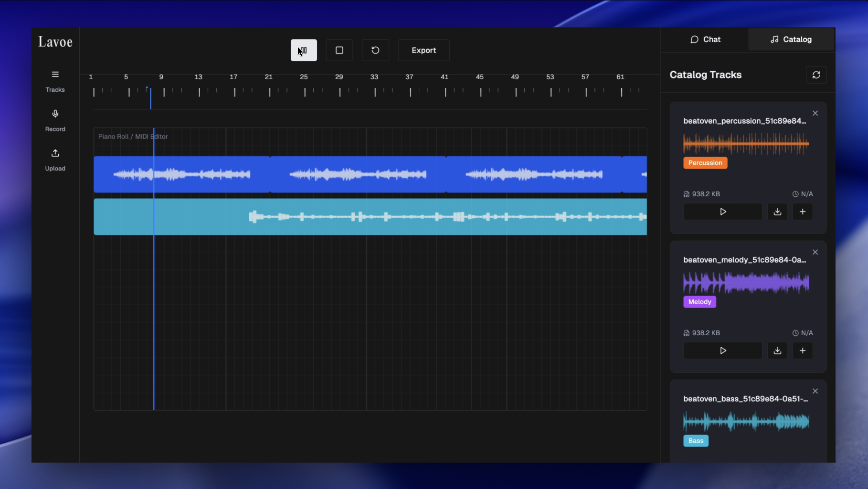Open the Upload option in sidebar

[55, 160]
